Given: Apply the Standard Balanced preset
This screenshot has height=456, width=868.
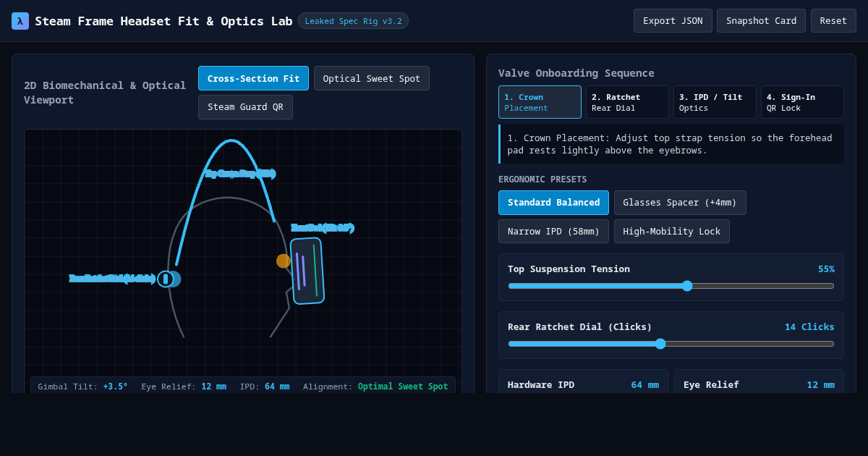Looking at the screenshot, I should pos(553,203).
